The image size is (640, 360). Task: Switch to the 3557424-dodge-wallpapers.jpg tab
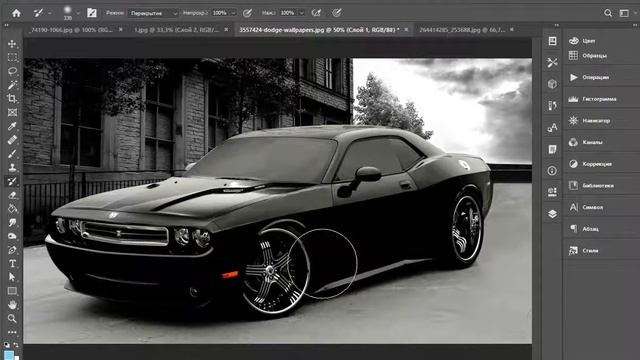pos(319,30)
